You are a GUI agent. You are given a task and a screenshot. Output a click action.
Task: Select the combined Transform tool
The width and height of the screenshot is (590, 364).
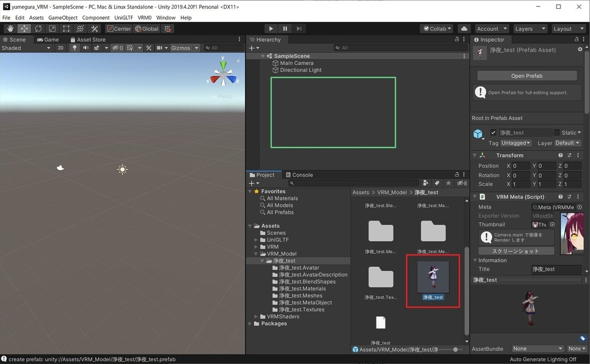(x=80, y=28)
